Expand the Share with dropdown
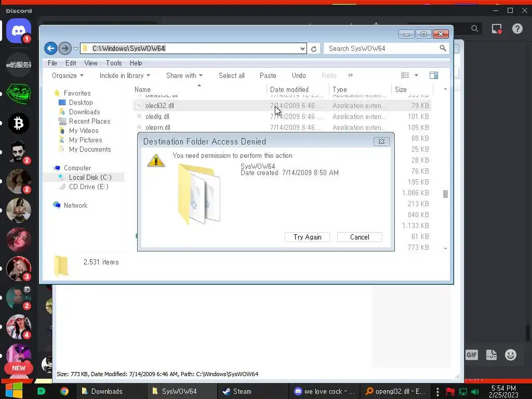The height and width of the screenshot is (399, 532). (184, 75)
